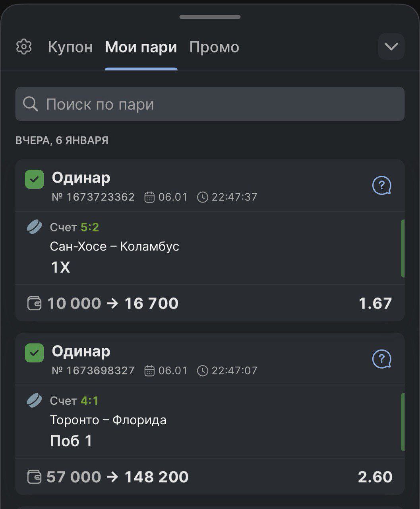Click the wallet icon next to 10 000
420x509 pixels.
tap(34, 303)
